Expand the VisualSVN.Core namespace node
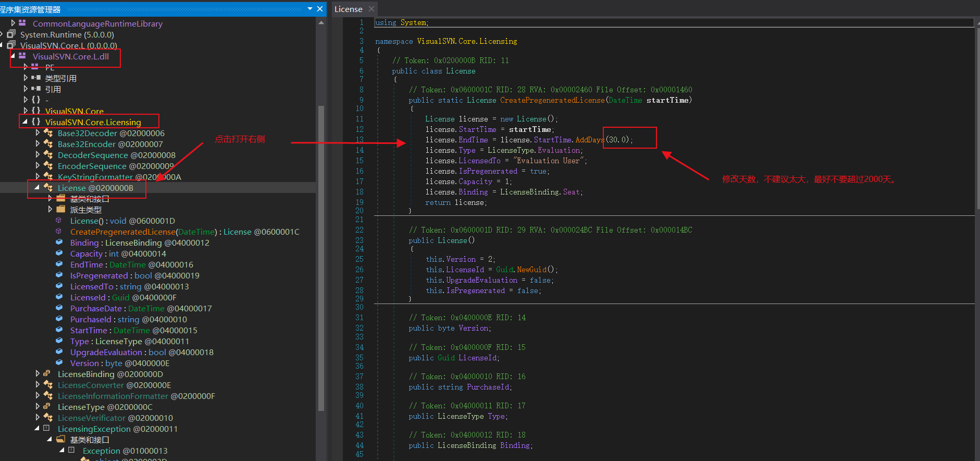 pos(26,111)
